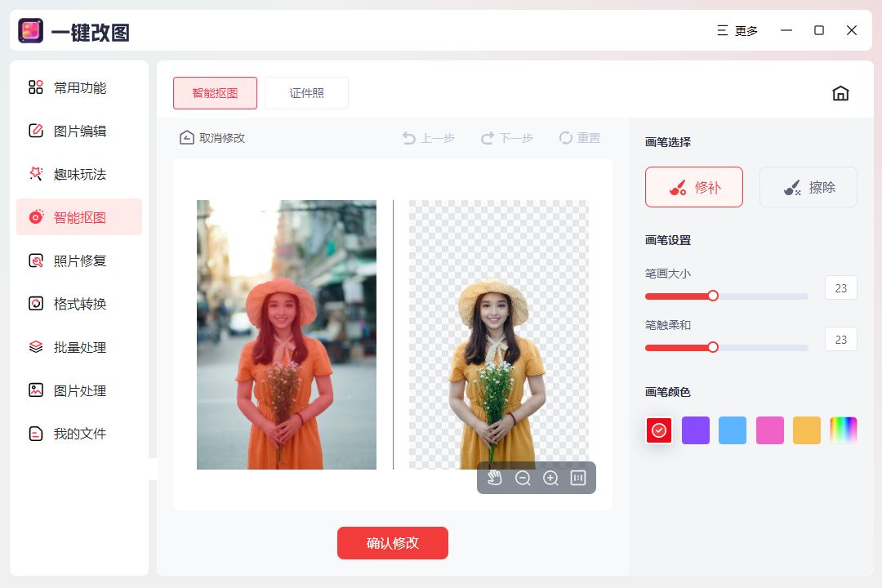Adjust the 笔画大小 slider handle
The height and width of the screenshot is (588, 882).
[713, 296]
